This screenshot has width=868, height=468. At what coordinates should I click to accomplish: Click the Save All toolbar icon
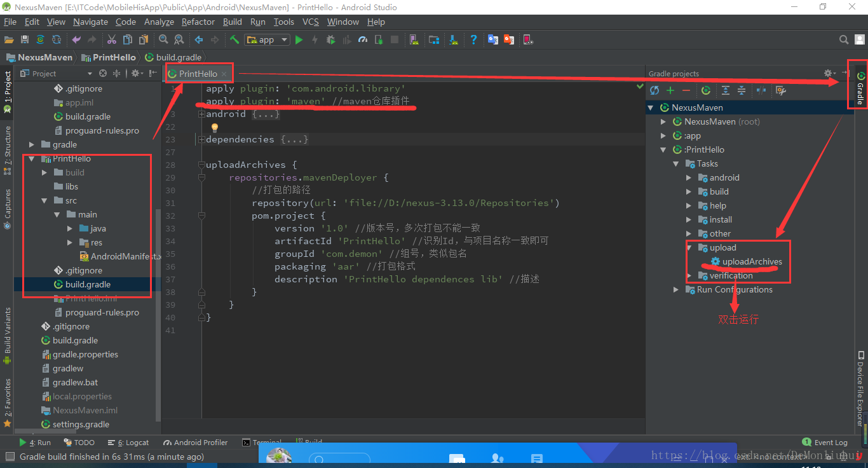click(x=25, y=39)
